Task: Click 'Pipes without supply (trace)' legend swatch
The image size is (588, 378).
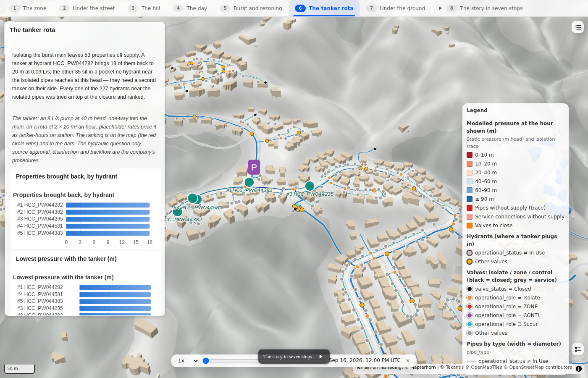Action: (x=470, y=208)
